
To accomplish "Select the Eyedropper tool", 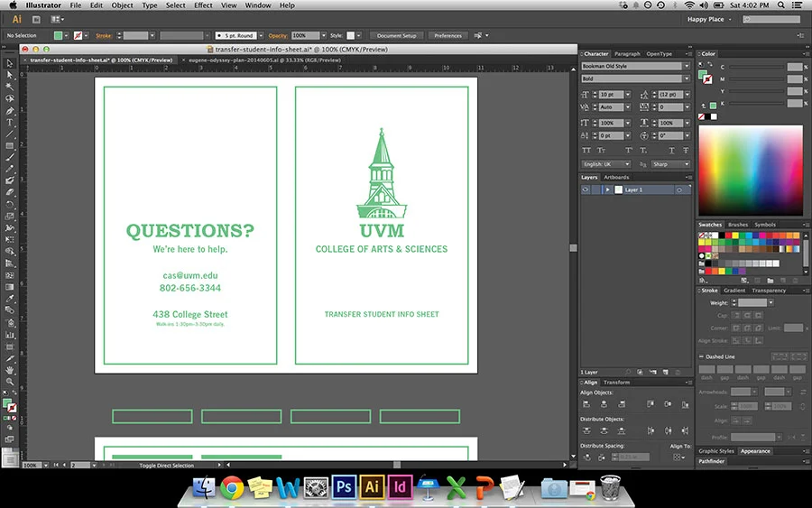I will pos(9,299).
